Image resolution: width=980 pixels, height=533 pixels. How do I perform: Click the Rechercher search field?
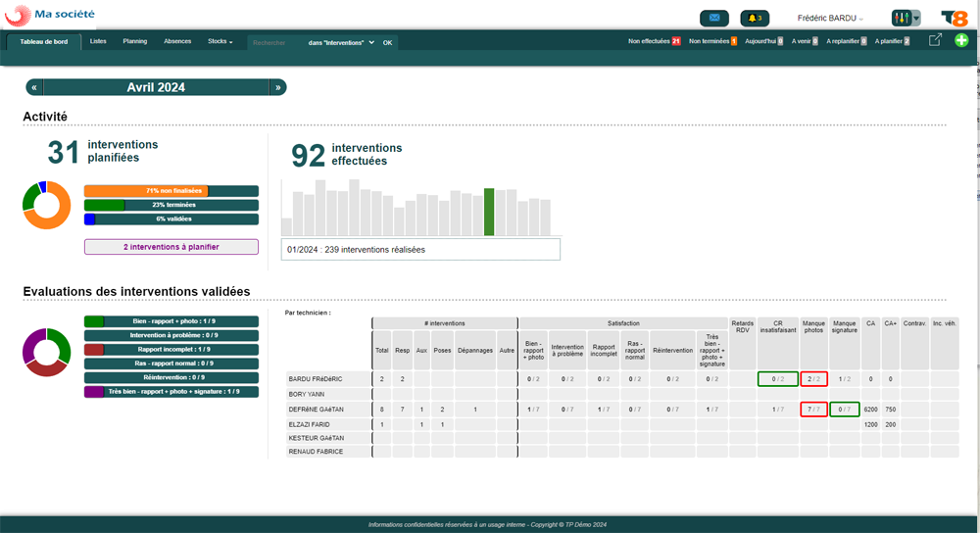[275, 42]
